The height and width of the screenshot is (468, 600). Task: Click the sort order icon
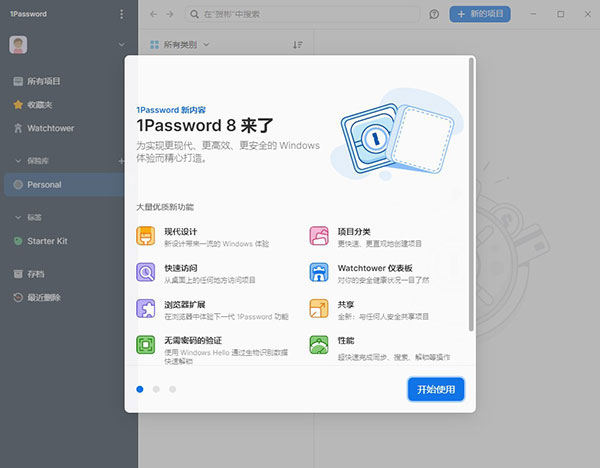[298, 45]
